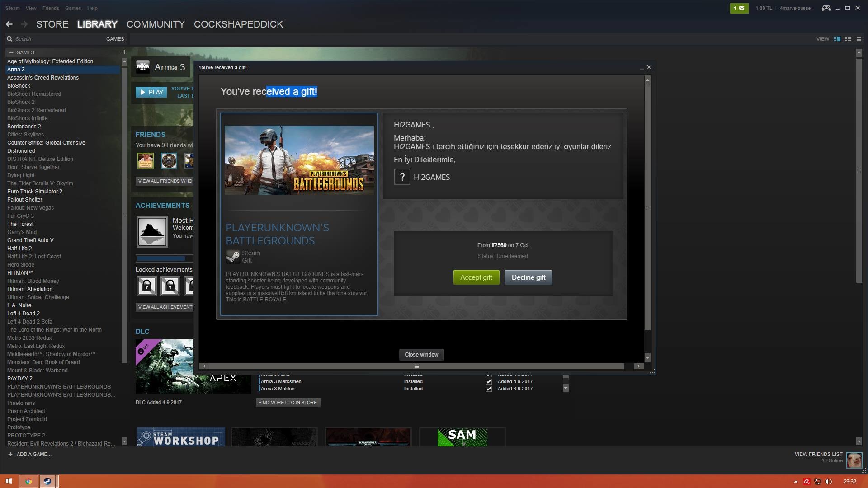Screen dimensions: 868x488
Task: Click the Arma 3 logo icon
Action: [143, 67]
